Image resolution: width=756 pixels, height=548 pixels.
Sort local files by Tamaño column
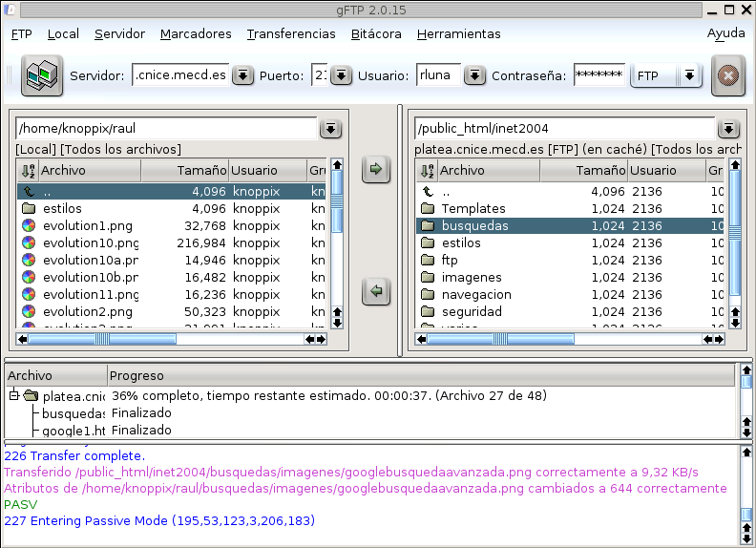point(184,171)
